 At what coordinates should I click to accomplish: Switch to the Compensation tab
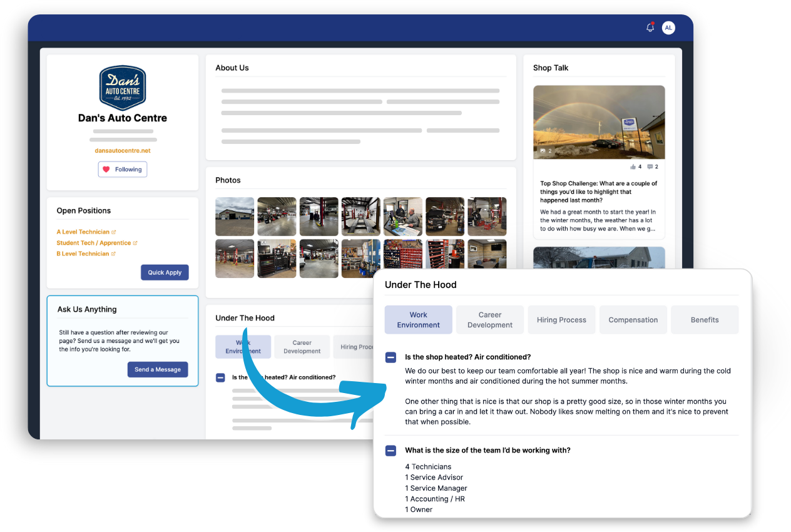coord(633,320)
